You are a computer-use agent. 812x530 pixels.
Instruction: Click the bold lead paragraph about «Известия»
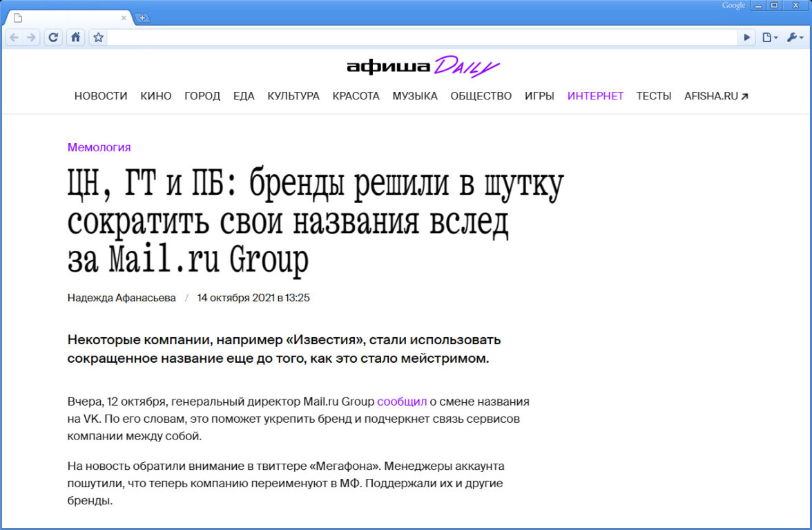coord(284,349)
